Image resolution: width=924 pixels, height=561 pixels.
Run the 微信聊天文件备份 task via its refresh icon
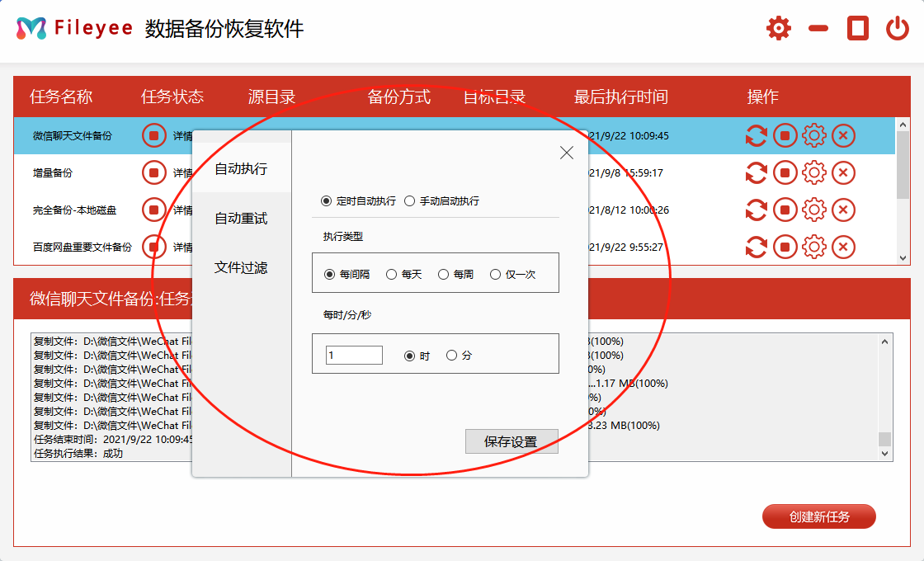tap(756, 134)
